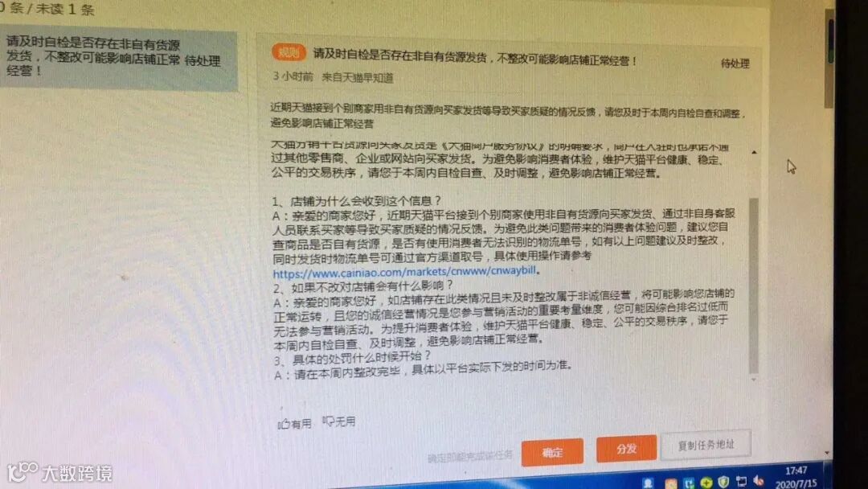Click the muted volume speaker tray icon

click(759, 481)
